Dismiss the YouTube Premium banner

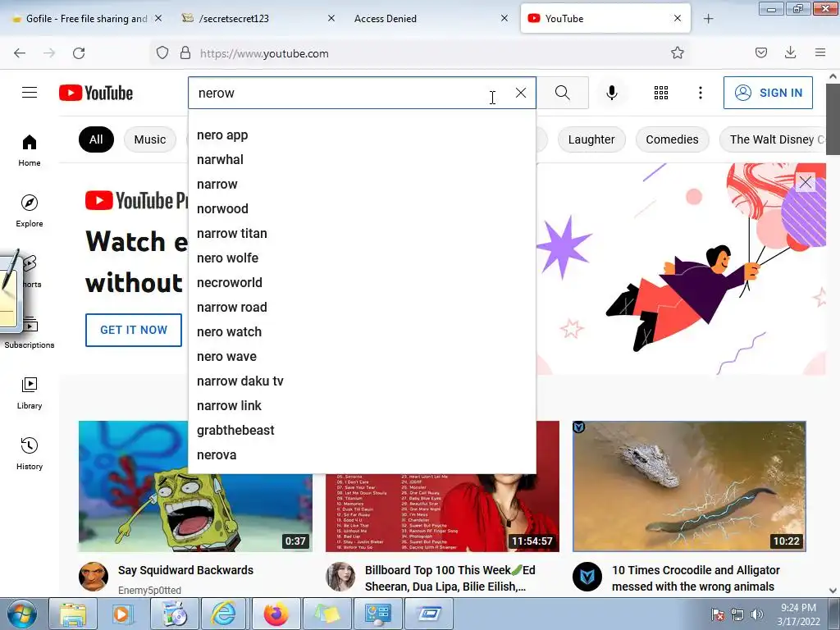point(806,182)
